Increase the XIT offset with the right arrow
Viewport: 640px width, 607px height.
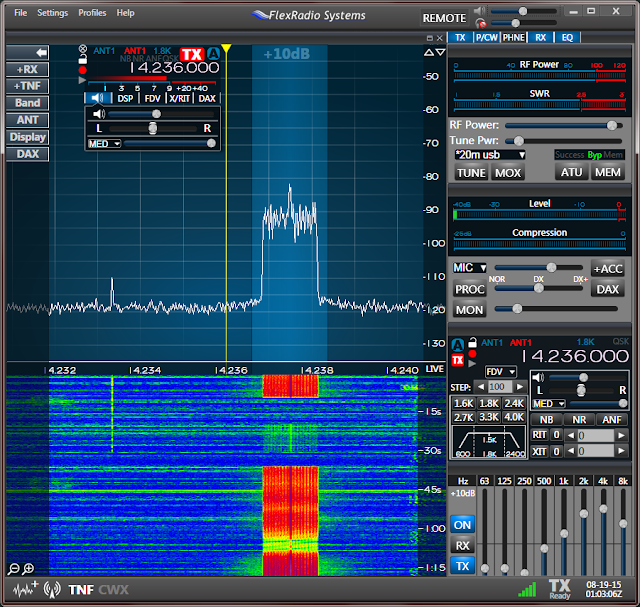tap(621, 451)
